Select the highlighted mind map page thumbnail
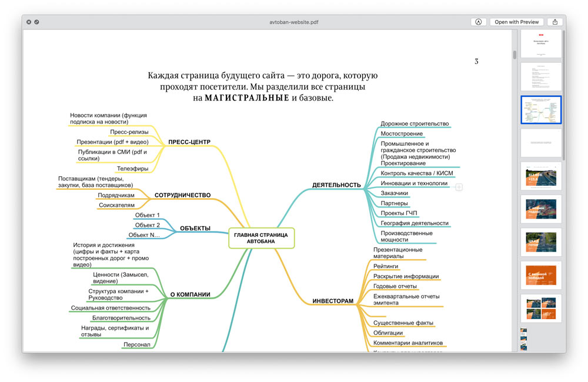Viewport: 588px width, 382px height. click(541, 110)
